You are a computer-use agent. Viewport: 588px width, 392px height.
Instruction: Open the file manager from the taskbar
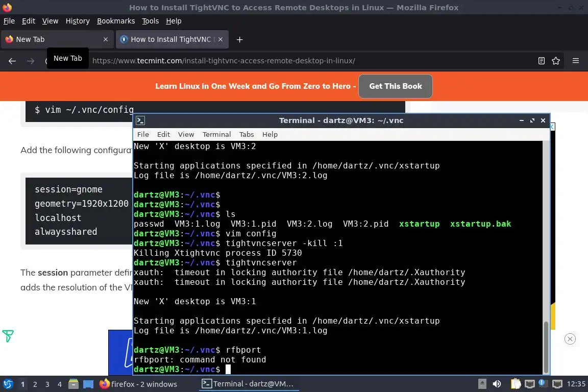coord(73,384)
